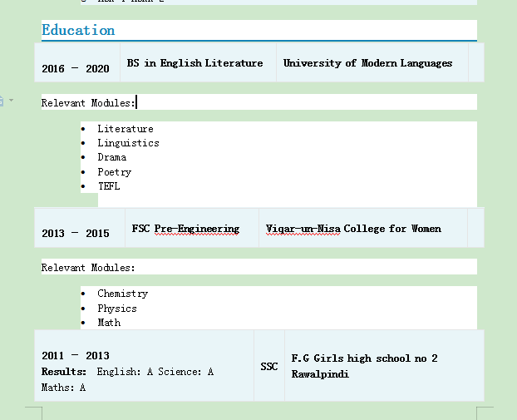517x420 pixels.
Task: Click the Literature bullet item
Action: [x=125, y=129]
